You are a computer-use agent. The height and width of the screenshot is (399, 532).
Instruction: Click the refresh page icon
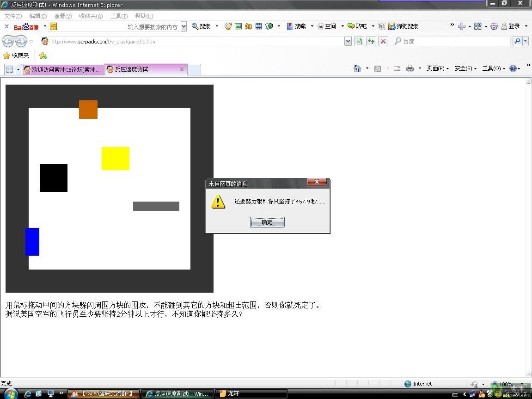click(x=371, y=41)
